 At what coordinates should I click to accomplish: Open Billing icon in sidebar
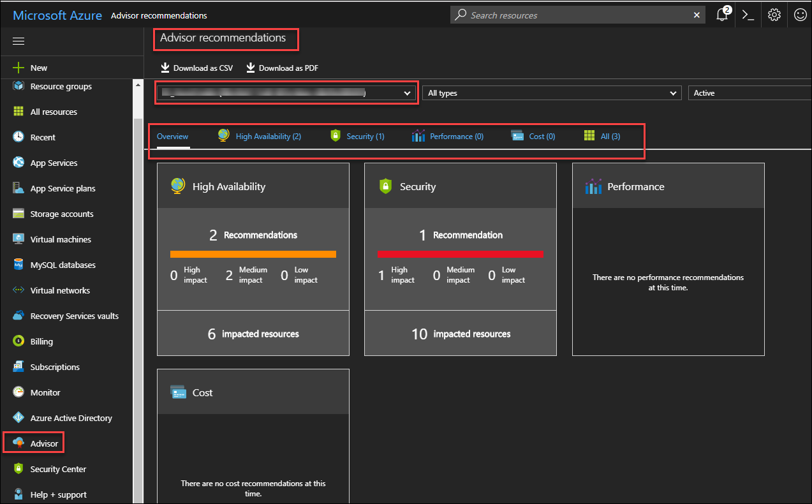[x=18, y=341]
